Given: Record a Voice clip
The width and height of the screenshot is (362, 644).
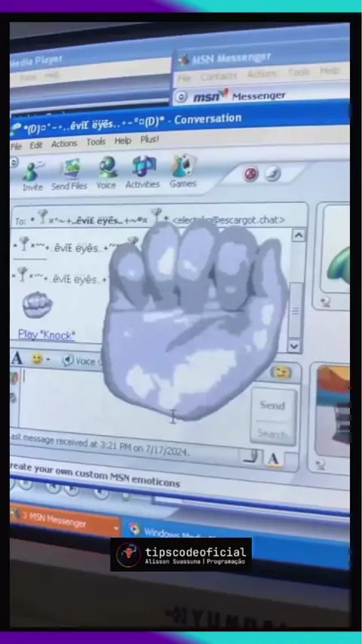Looking at the screenshot, I should [82, 361].
